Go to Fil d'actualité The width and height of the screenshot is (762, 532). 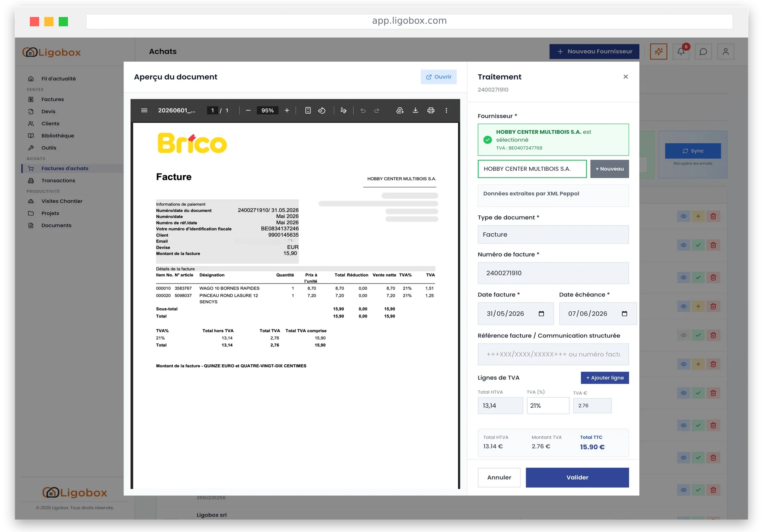tap(59, 79)
